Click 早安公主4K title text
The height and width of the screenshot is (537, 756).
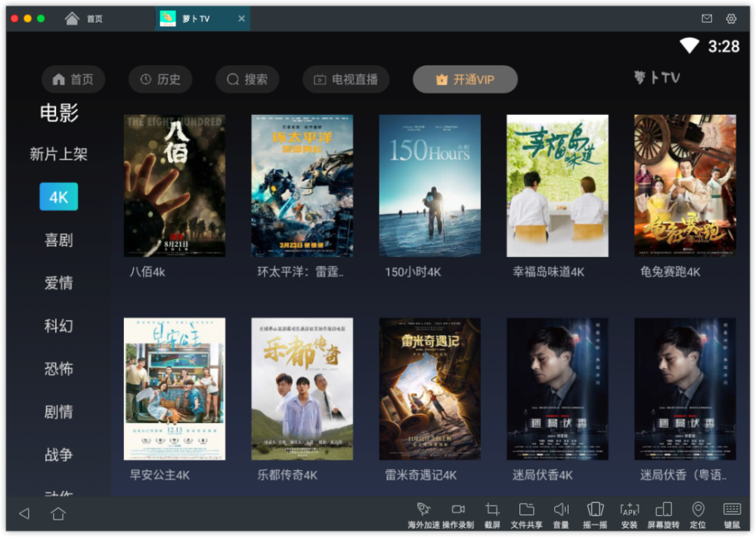coord(160,475)
